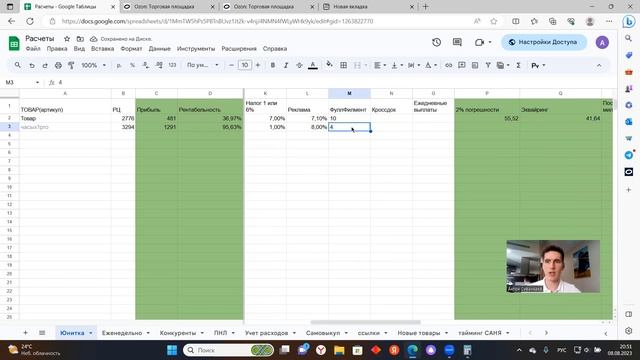
Task: Print the spreadsheet with the printer icon
Action: (x=58, y=65)
